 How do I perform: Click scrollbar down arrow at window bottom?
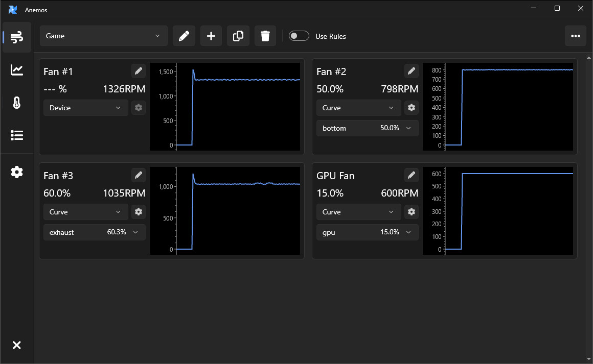(x=589, y=359)
